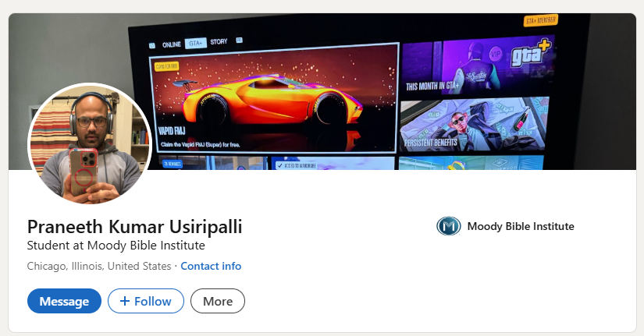Open the Contact info link
The width and height of the screenshot is (644, 336).
tap(211, 267)
